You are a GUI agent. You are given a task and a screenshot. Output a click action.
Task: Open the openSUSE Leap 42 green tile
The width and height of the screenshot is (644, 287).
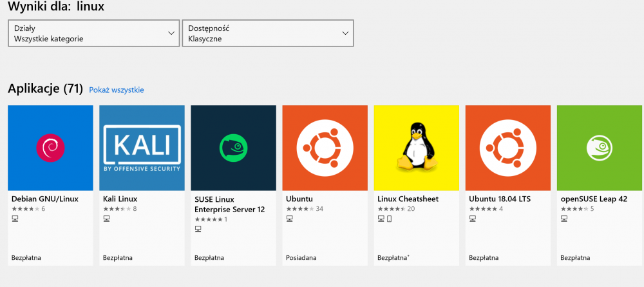pyautogui.click(x=600, y=148)
